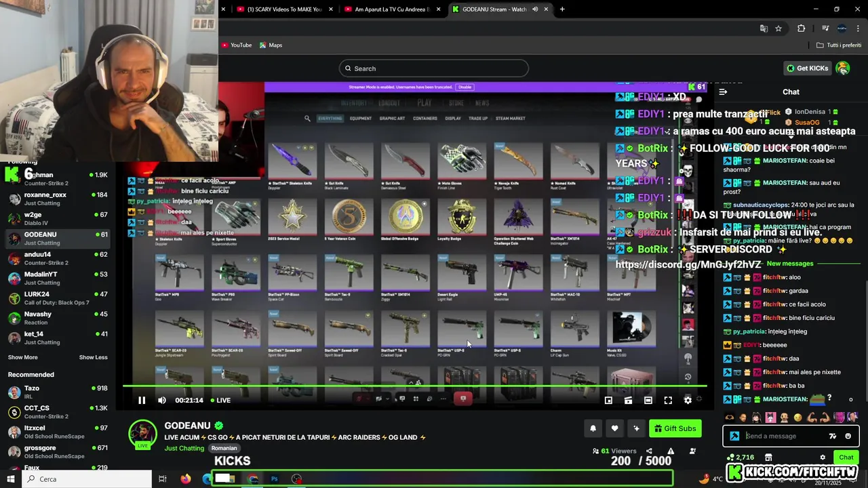
Task: Bookmark this page with star icon
Action: point(778,28)
